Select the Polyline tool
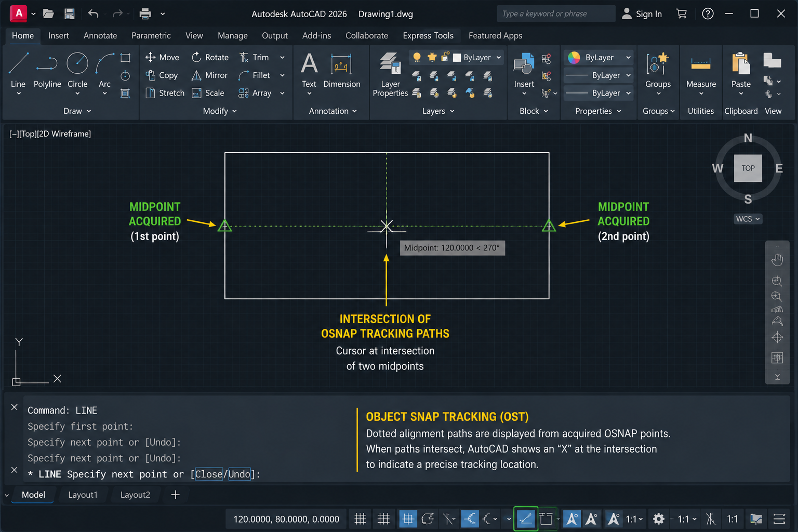The height and width of the screenshot is (532, 798). click(x=47, y=70)
